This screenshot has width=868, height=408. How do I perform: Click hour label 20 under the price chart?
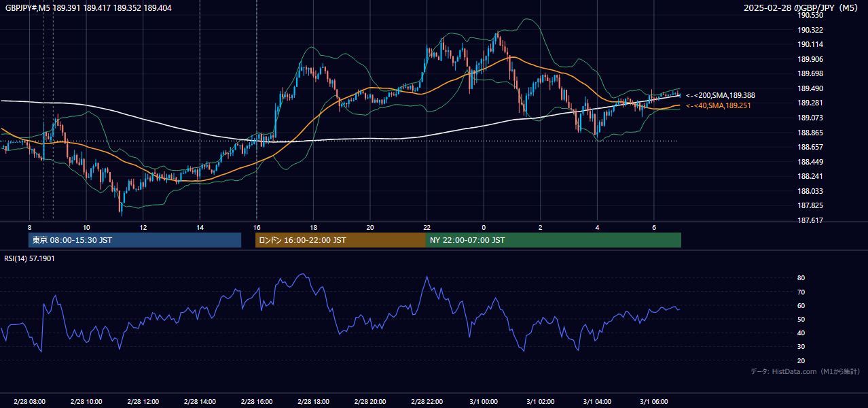click(x=369, y=228)
